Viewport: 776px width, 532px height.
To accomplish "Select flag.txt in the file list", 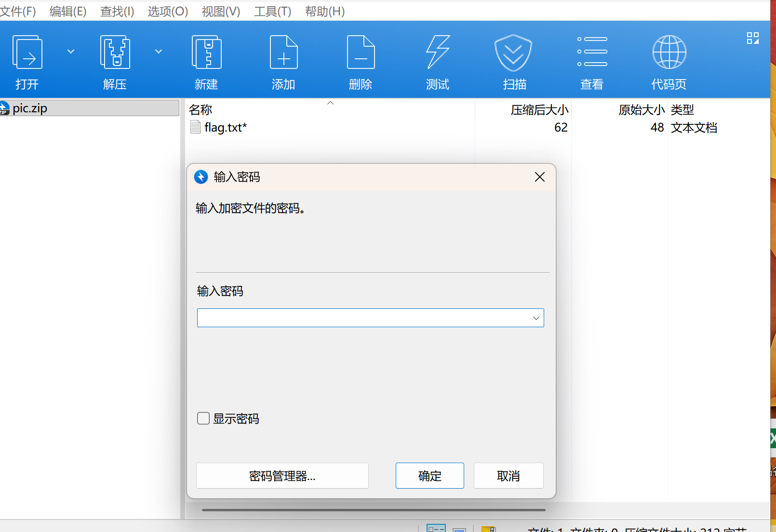I will tap(225, 128).
